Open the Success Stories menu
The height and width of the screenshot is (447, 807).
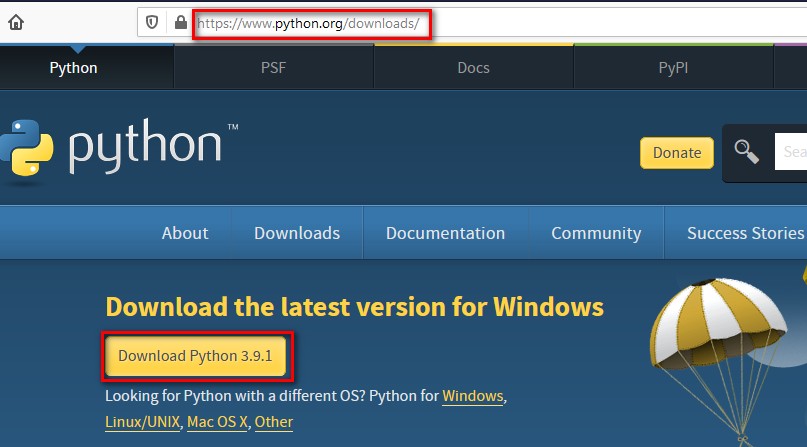coord(745,233)
